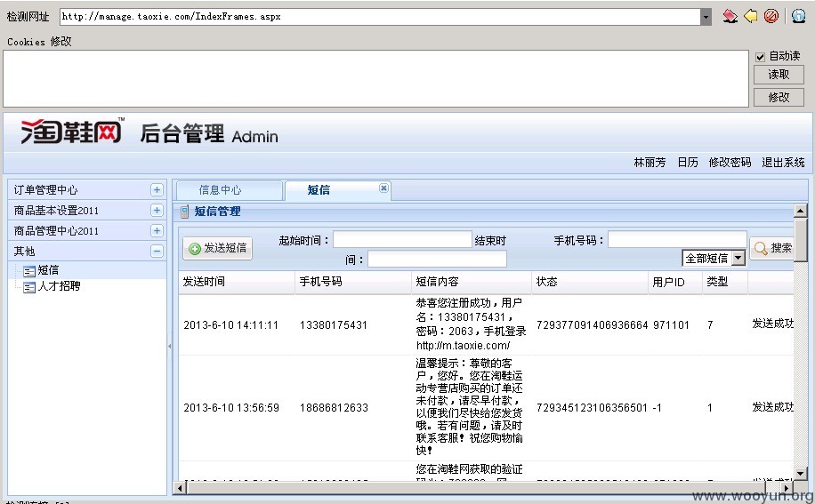Screen dimensions: 815x504
Task: Click the 人才招聘 tree item icon
Action: (x=29, y=287)
